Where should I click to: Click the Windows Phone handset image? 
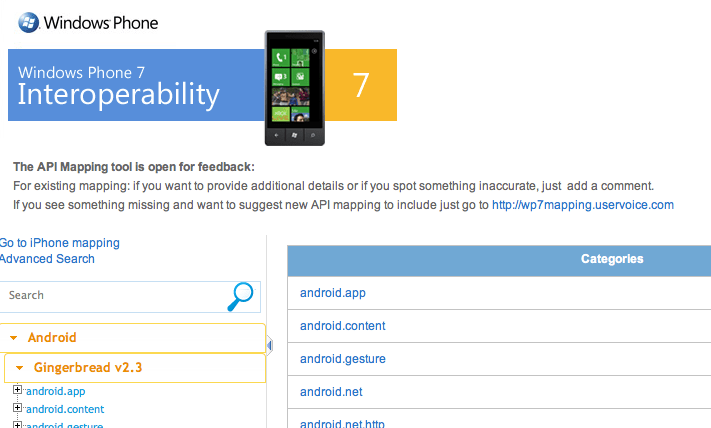(x=295, y=88)
